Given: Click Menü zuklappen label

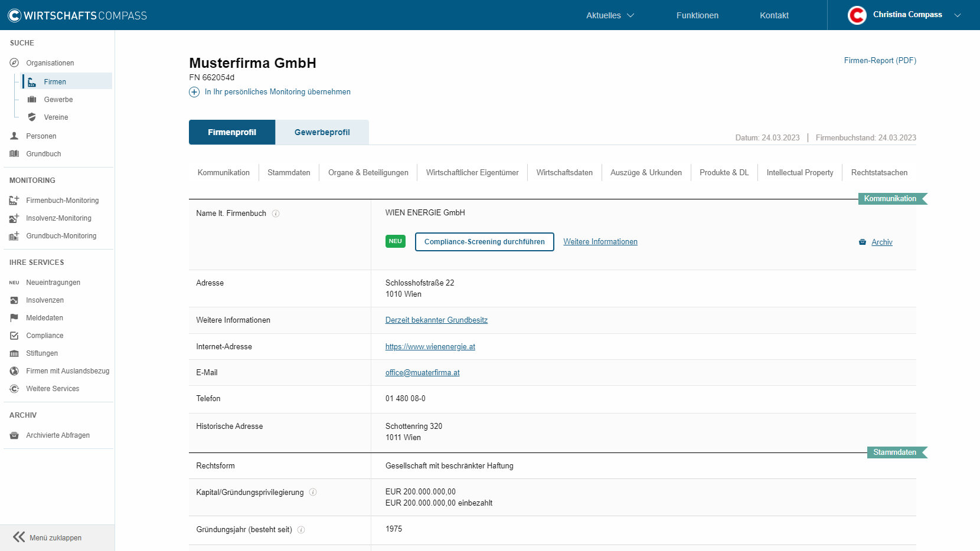Looking at the screenshot, I should coord(55,538).
